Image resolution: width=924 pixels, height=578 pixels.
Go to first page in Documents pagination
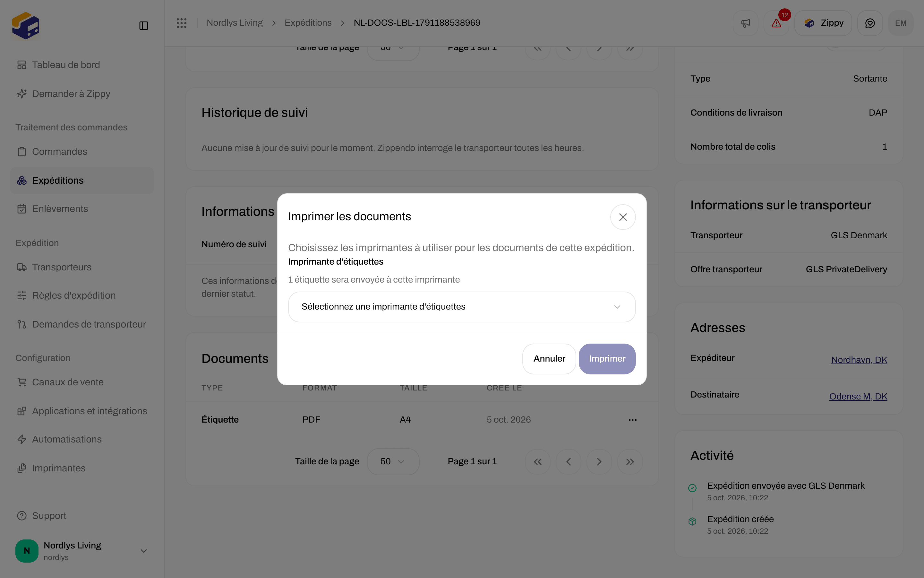coord(538,462)
